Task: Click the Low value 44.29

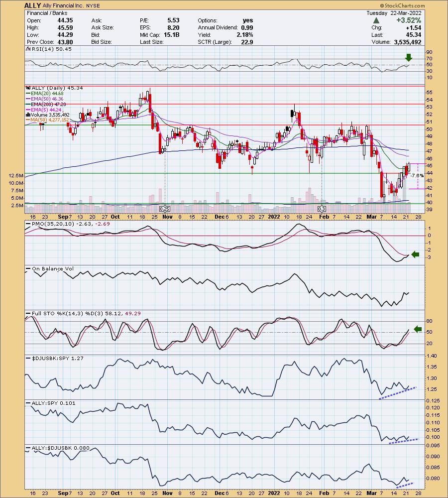Action: [x=65, y=35]
